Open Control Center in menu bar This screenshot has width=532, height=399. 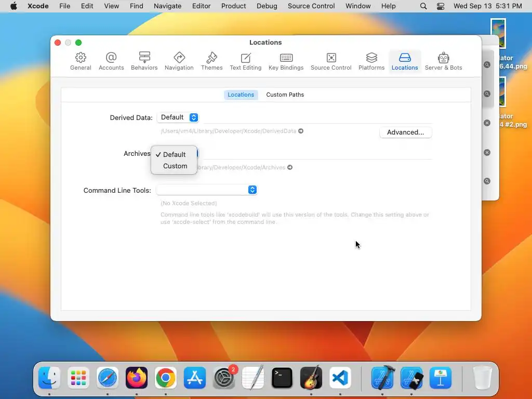[x=441, y=6]
